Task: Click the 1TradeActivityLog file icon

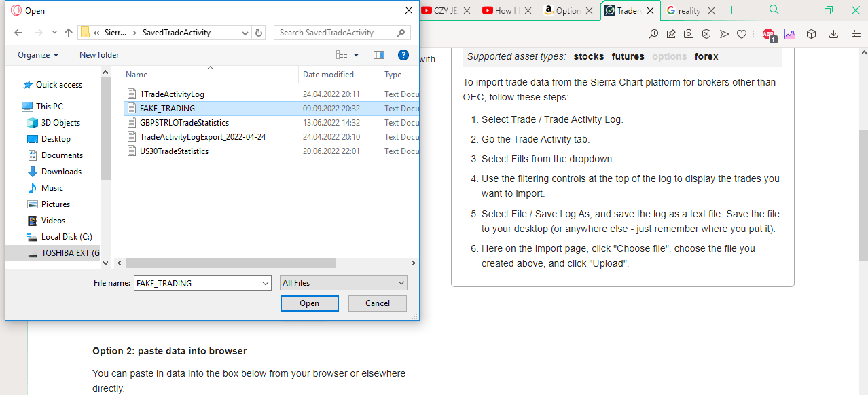Action: [x=132, y=94]
